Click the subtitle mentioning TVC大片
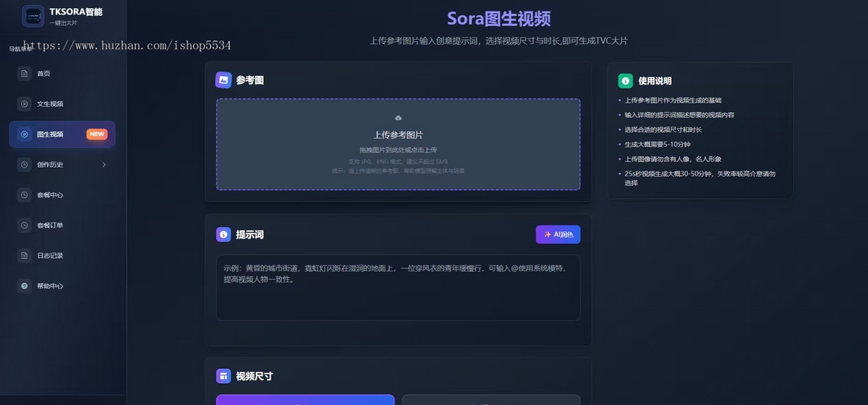The height and width of the screenshot is (405, 868). [498, 41]
